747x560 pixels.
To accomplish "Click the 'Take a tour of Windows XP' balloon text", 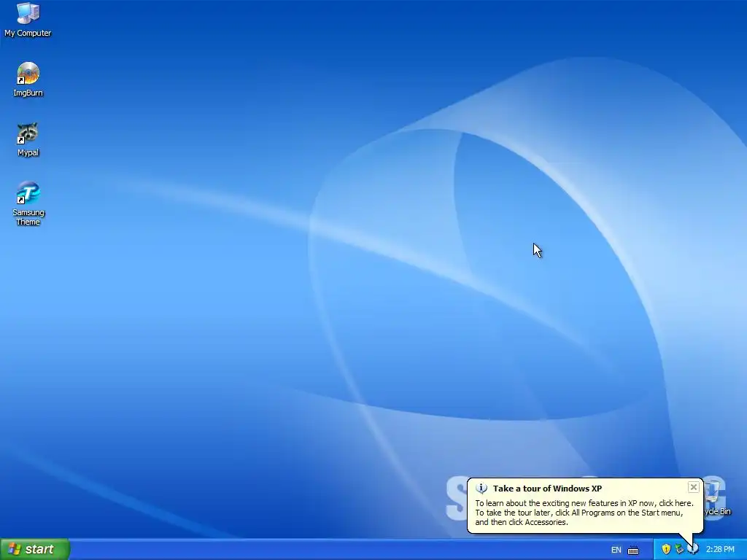I will [x=547, y=489].
